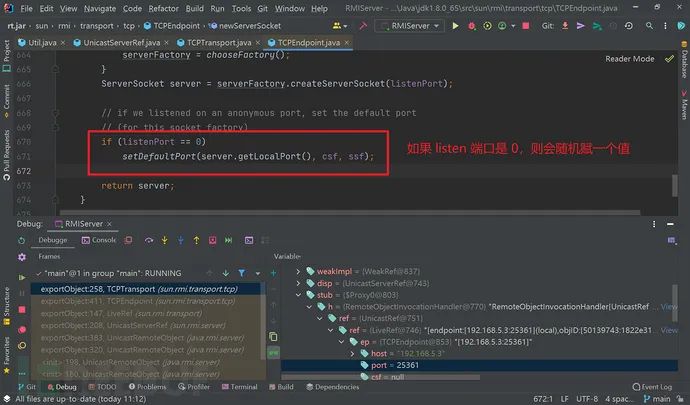Image resolution: width=690 pixels, height=405 pixels.
Task: Hide the Debug tool window
Action: coord(670,224)
